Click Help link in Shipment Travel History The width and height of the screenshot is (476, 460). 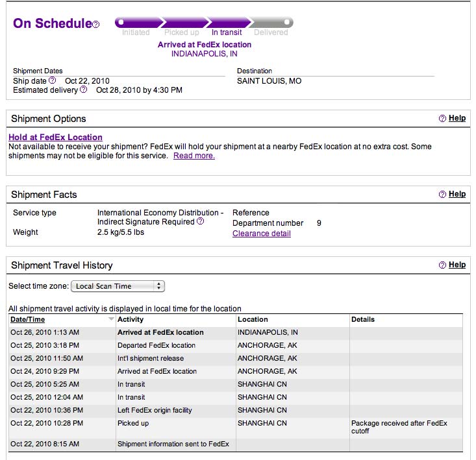point(457,265)
